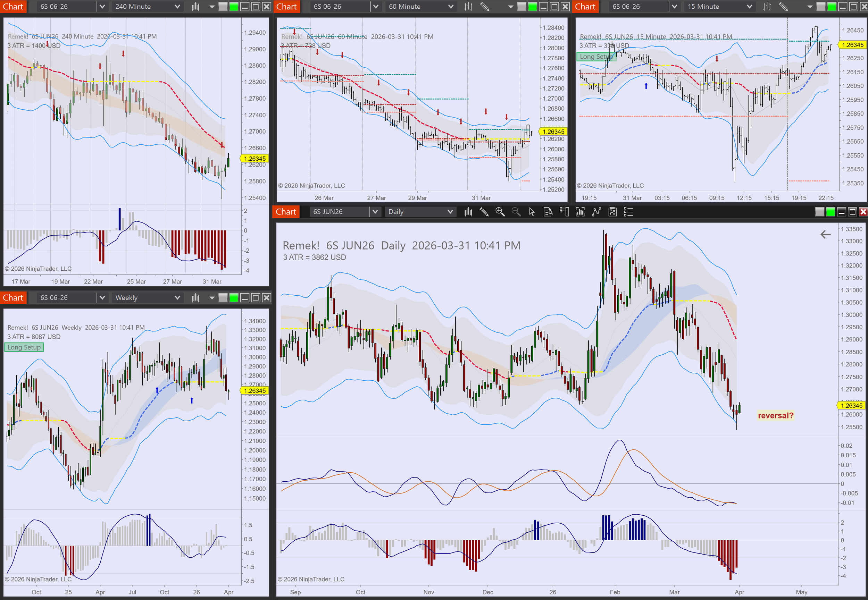The height and width of the screenshot is (600, 868).
Task: Toggle green link button on 15 Minute chart
Action: click(x=832, y=7)
